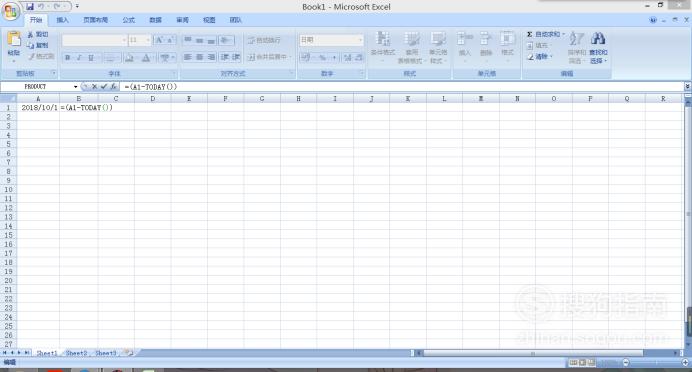Click the decrease indent button
Image resolution: width=692 pixels, height=372 pixels.
coord(225,57)
